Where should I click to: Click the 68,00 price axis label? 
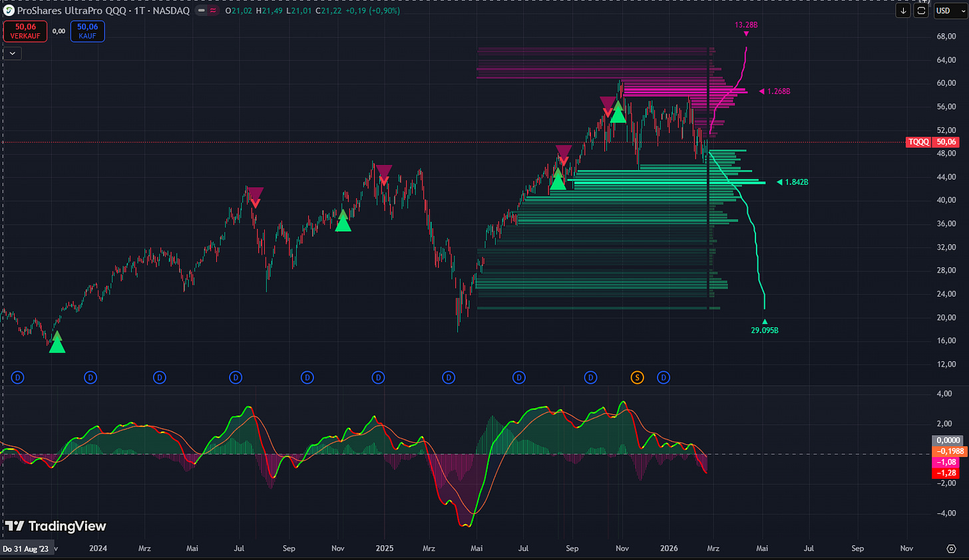(x=946, y=37)
